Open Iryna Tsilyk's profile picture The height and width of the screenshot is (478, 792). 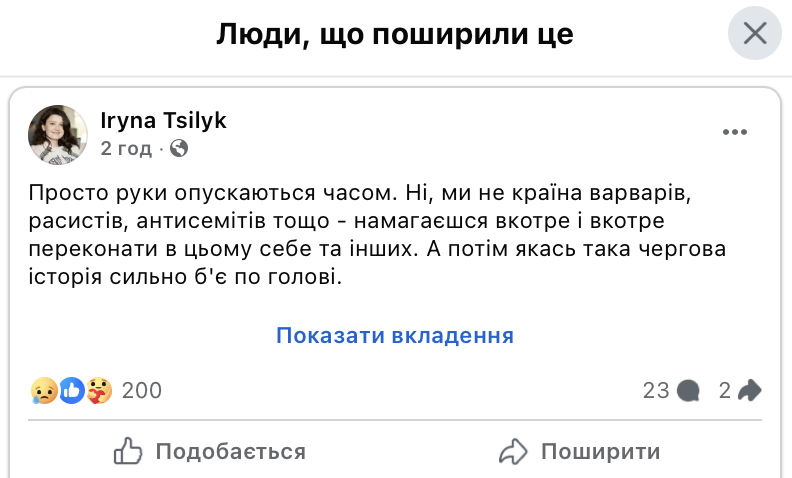point(58,134)
